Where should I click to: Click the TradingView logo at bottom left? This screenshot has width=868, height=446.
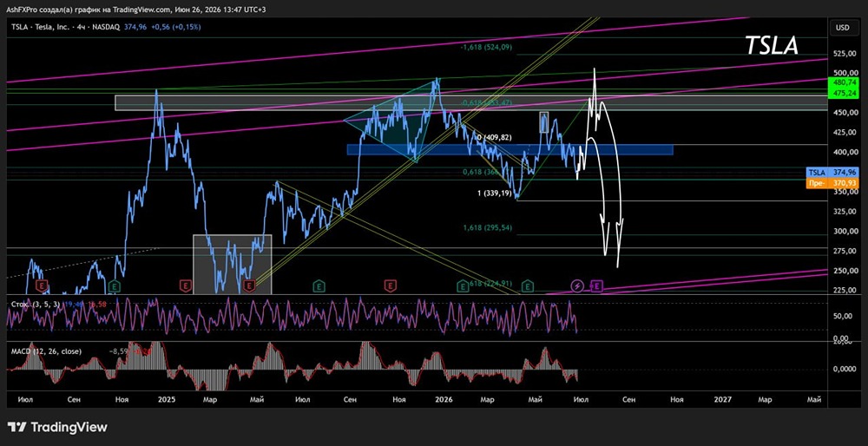(57, 427)
